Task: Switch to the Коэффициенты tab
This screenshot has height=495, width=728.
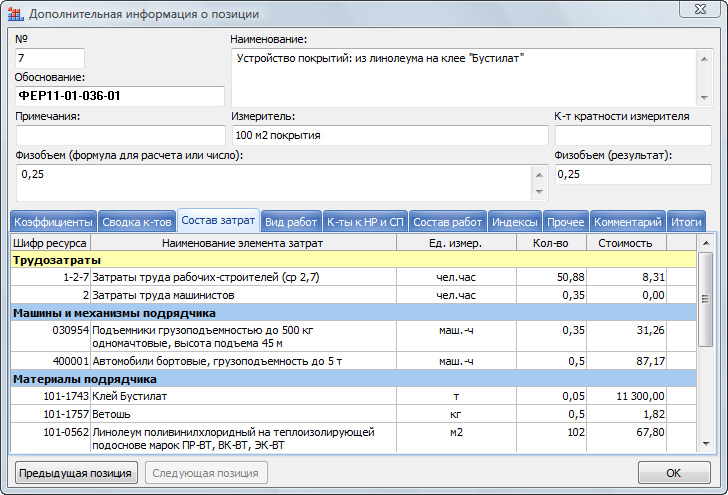Action: [x=53, y=222]
